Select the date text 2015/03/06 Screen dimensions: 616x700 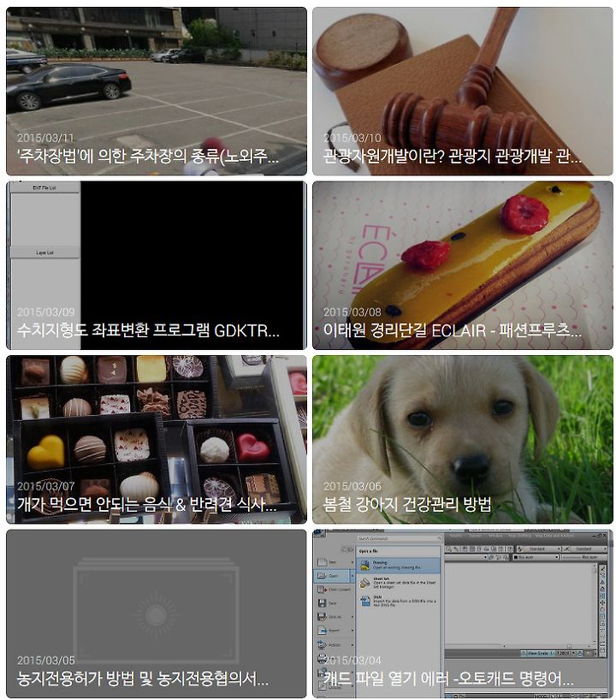[x=352, y=486]
